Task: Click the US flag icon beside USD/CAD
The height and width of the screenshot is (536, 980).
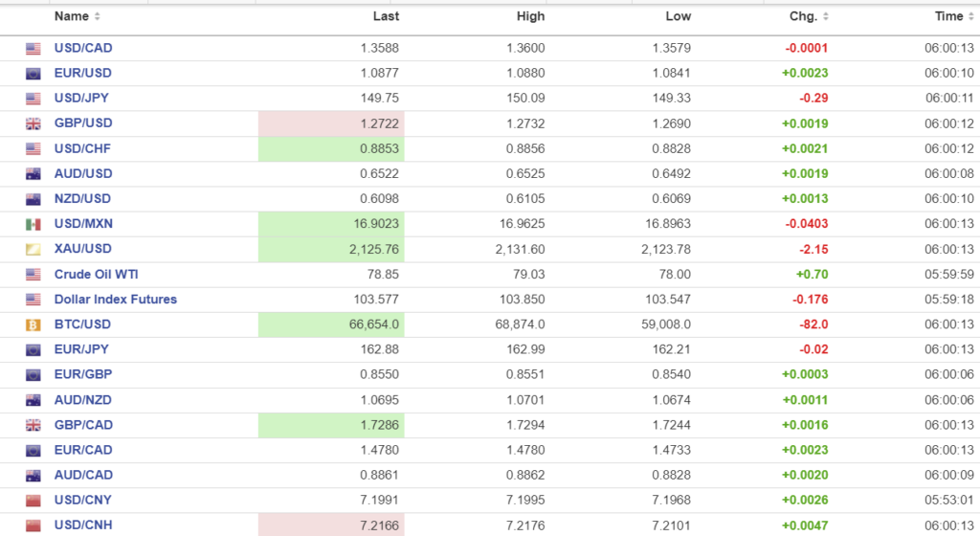Action: 33,49
